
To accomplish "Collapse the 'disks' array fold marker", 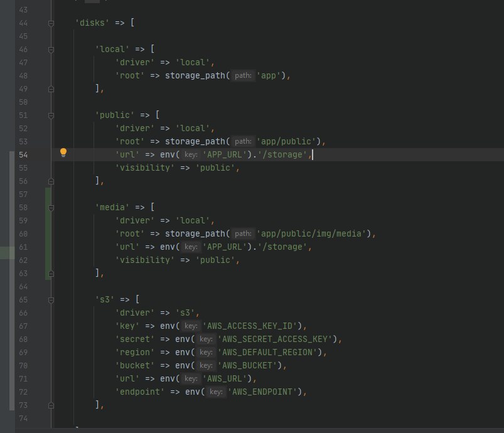I will tap(51, 23).
